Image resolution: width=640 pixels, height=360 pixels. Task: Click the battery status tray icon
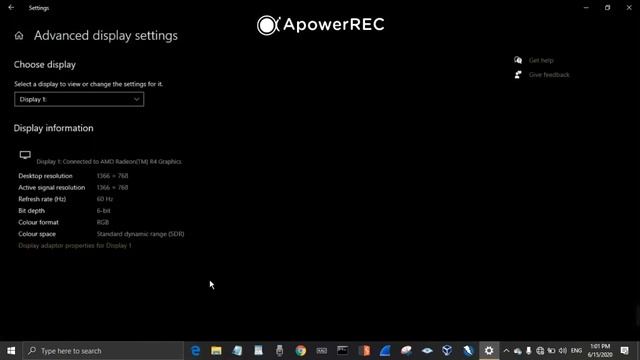pyautogui.click(x=551, y=351)
